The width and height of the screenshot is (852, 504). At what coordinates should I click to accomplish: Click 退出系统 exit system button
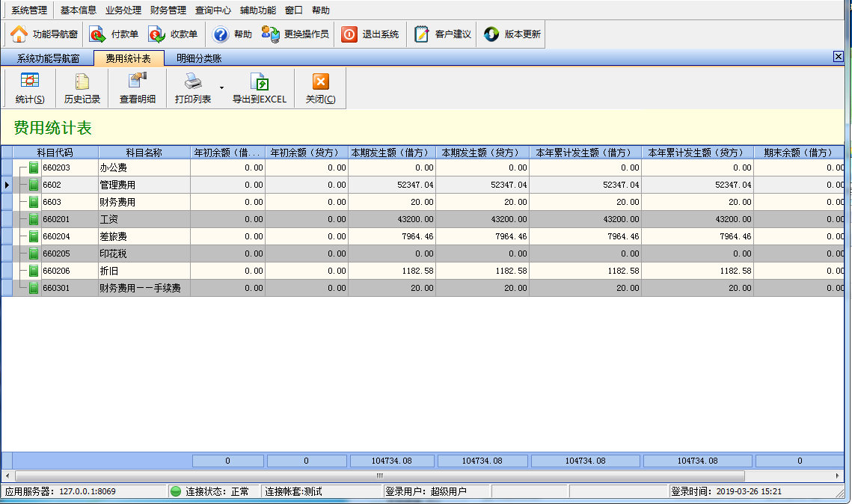tap(370, 34)
